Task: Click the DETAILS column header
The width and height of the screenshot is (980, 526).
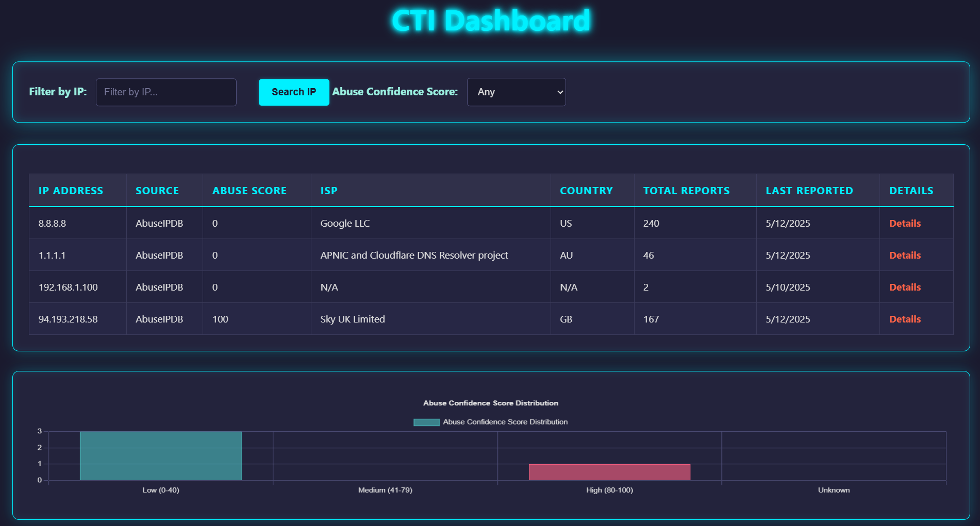Action: point(916,191)
